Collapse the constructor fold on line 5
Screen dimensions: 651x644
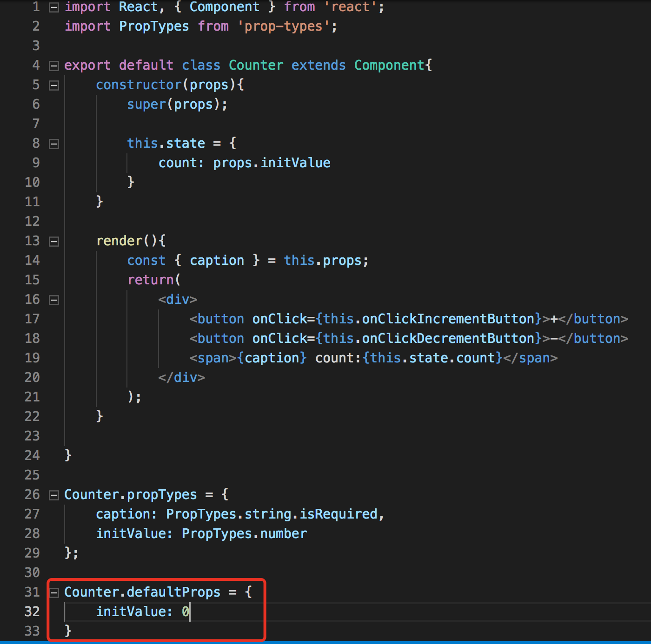[x=54, y=85]
